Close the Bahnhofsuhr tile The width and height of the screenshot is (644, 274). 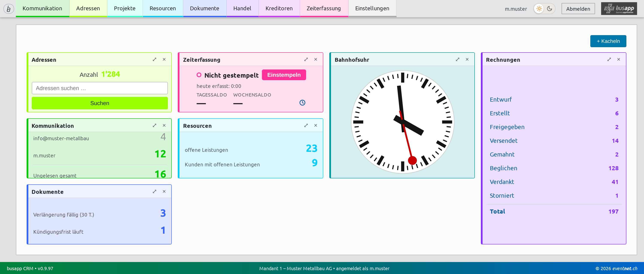tap(467, 59)
